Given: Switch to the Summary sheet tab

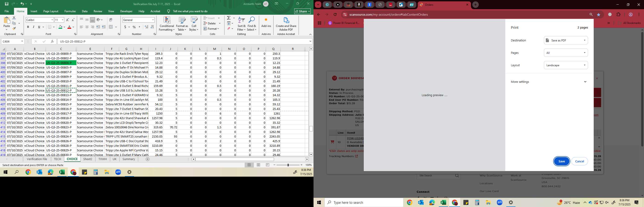Looking at the screenshot, I should (129, 159).
